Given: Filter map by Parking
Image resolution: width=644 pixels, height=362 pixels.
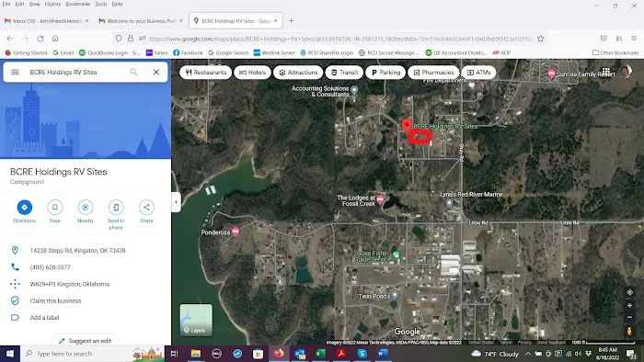Looking at the screenshot, I should [x=385, y=73].
